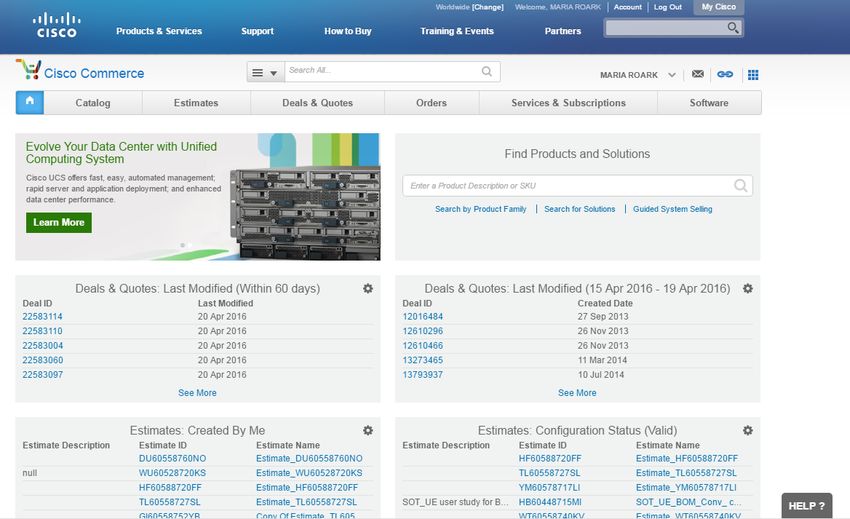850x519 pixels.
Task: Open the Support menu
Action: pyautogui.click(x=257, y=31)
